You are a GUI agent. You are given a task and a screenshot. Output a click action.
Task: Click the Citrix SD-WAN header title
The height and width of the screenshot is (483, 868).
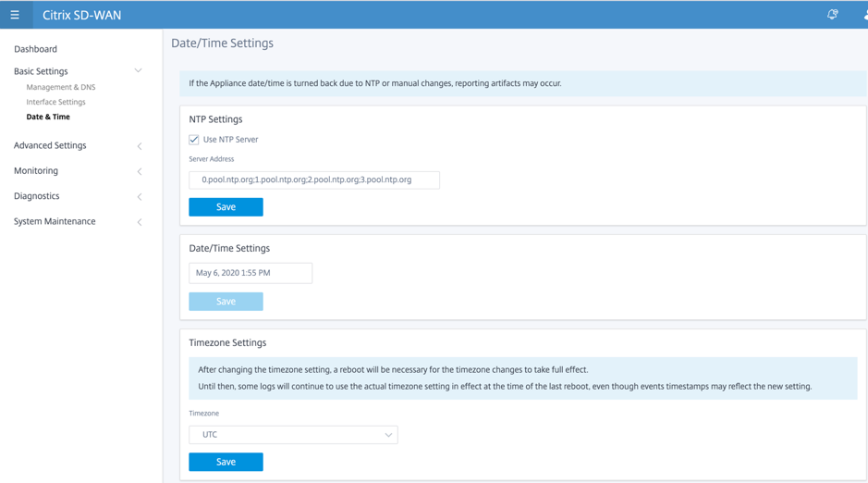82,15
